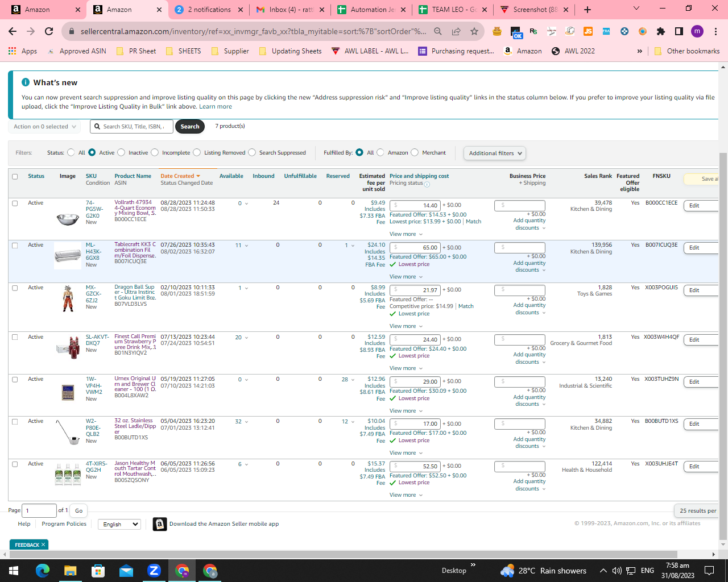Switch to the TEAM LEO sheet tab
This screenshot has width=728, height=582.
[x=454, y=10]
